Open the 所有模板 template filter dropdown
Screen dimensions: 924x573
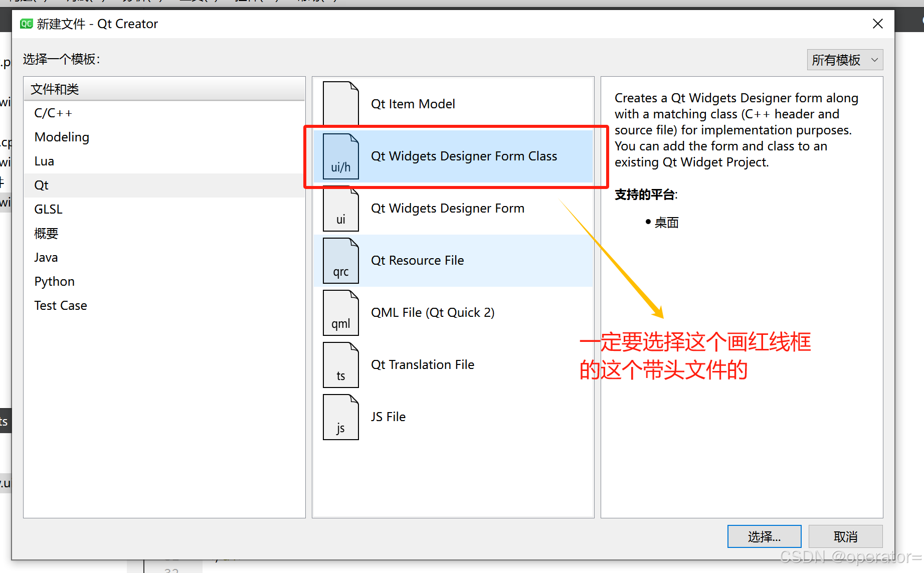click(845, 60)
